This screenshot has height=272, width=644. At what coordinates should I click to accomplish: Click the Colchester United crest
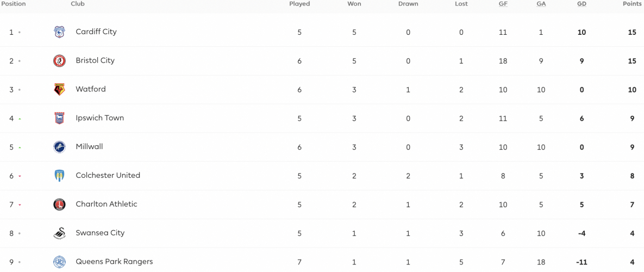click(60, 176)
